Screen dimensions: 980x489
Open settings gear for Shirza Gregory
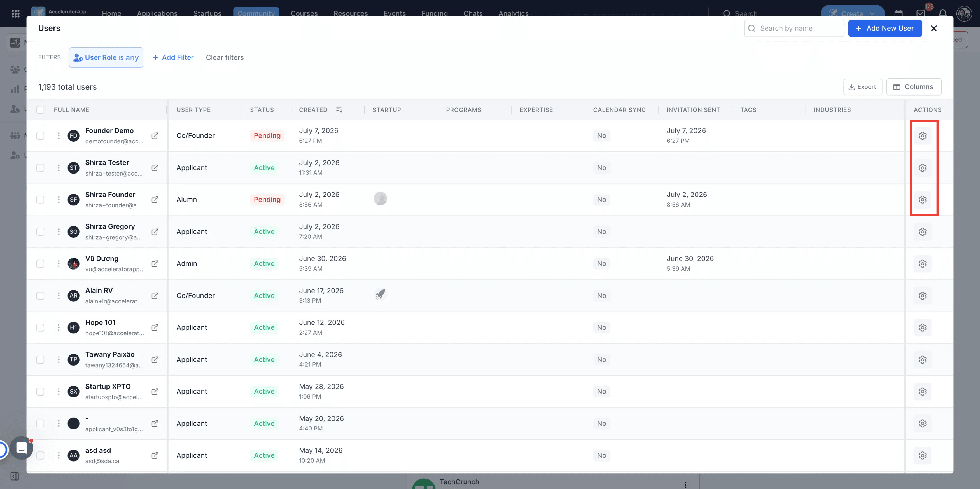tap(922, 231)
